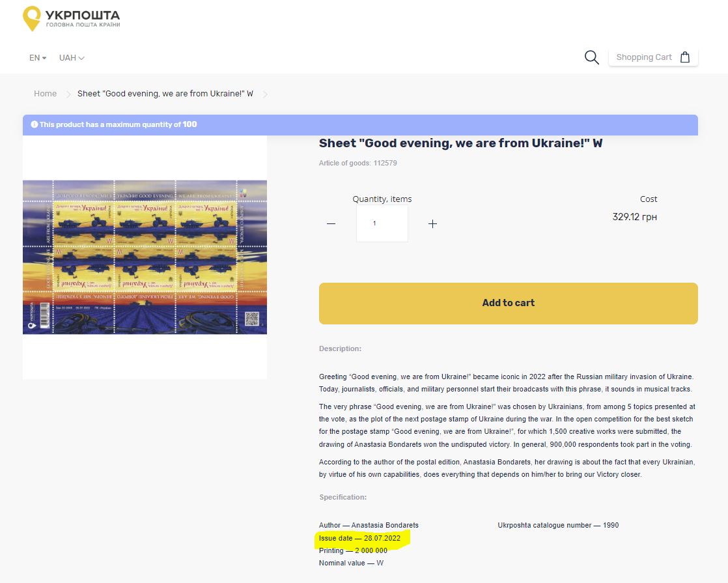The height and width of the screenshot is (583, 728).
Task: Click the Printing 2 000 000 line
Action: coord(354,550)
